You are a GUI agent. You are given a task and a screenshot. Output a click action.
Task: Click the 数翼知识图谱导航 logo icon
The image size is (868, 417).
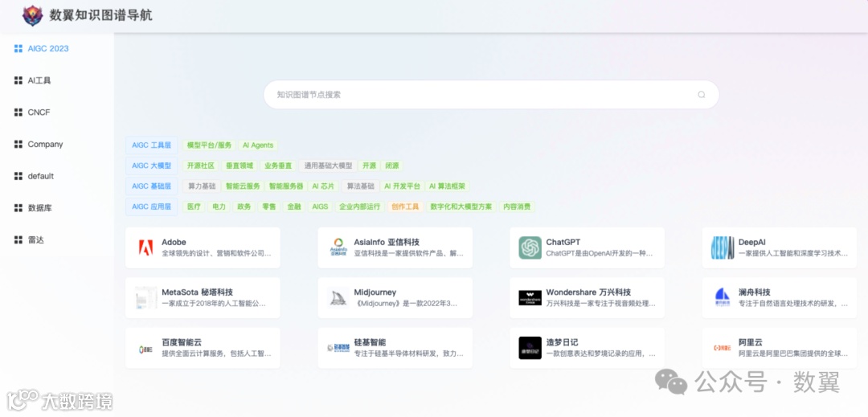33,15
